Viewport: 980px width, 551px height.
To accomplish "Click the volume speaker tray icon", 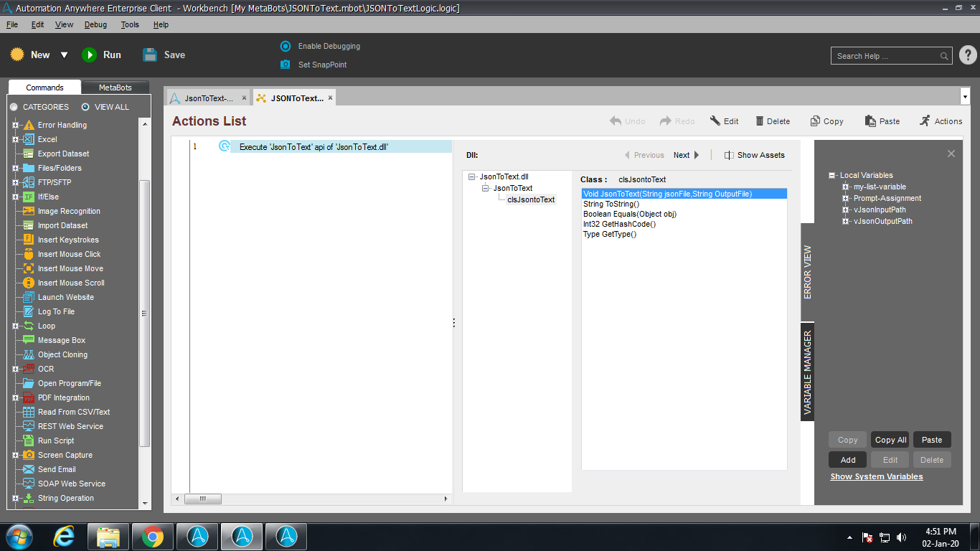I will pos(901,537).
